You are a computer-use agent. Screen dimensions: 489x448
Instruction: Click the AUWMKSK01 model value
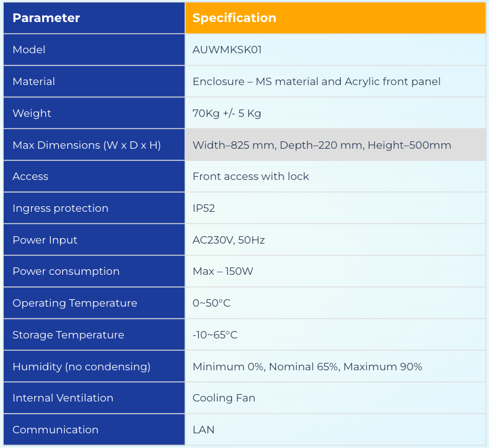(227, 50)
